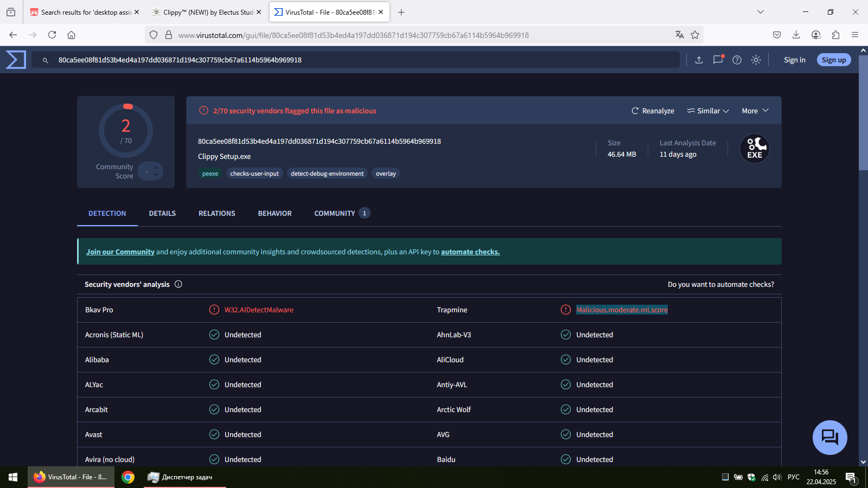Vote up on community score
This screenshot has width=868, height=488.
click(x=156, y=168)
